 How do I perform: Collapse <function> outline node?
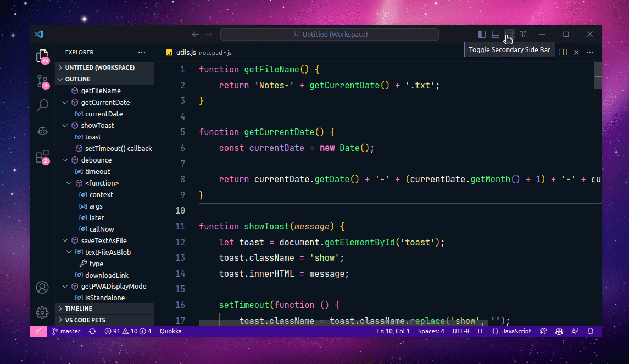(69, 183)
